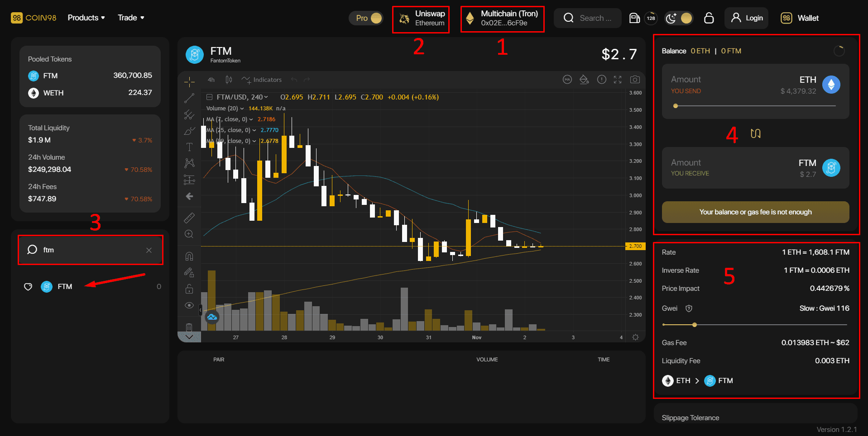Select the brush drawing tool

point(189,131)
